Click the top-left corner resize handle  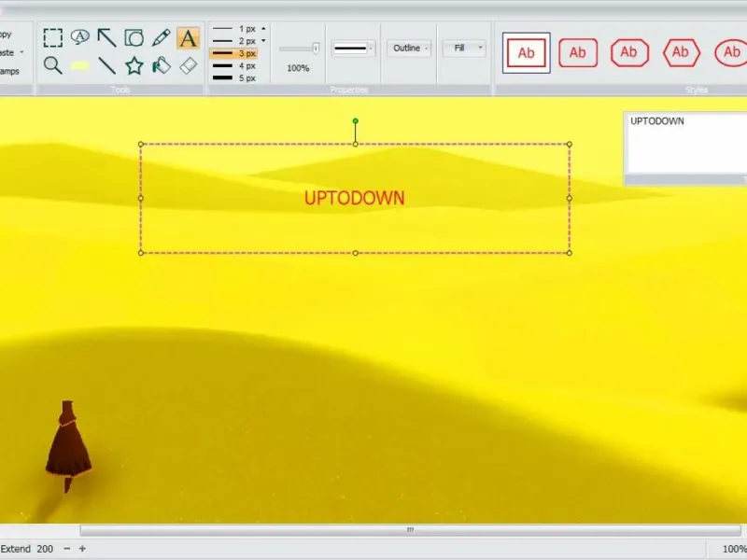coord(141,144)
